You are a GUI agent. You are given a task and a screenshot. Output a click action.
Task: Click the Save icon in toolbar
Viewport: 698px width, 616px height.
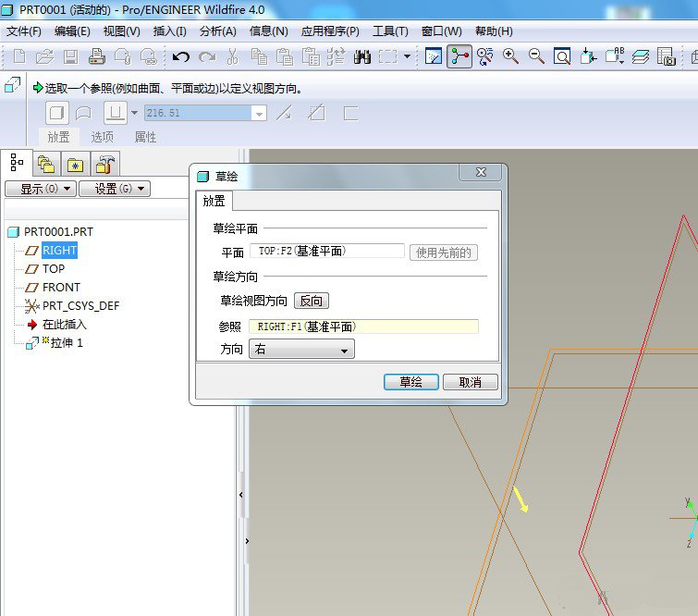coord(70,56)
